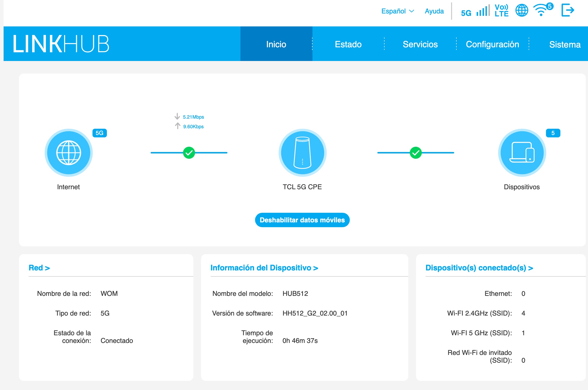Click the Dispositivos devices icon
Image resolution: width=588 pixels, height=390 pixels.
click(x=522, y=153)
